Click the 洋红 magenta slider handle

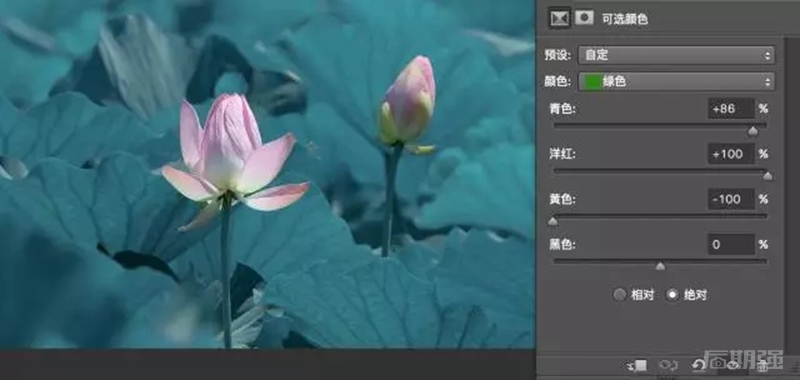point(767,176)
